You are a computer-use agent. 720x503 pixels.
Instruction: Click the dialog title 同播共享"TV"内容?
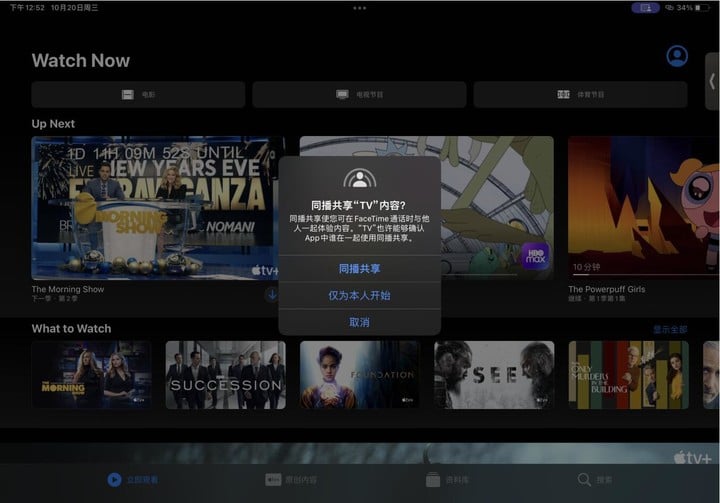pos(359,205)
